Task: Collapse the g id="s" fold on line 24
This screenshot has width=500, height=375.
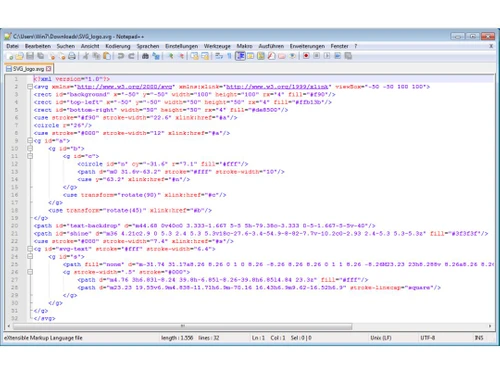Action: (30, 256)
